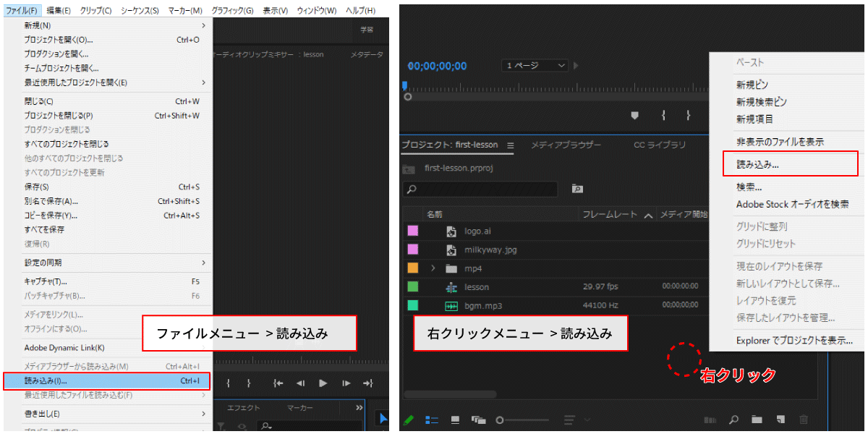Open the ヘルプ(H) menu bar item
This screenshot has width=868, height=434.
pos(360,10)
